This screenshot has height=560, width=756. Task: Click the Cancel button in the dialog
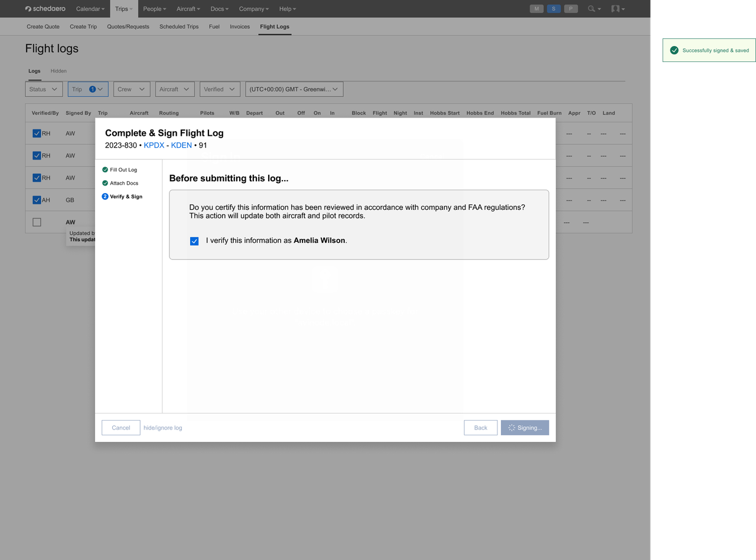[121, 428]
